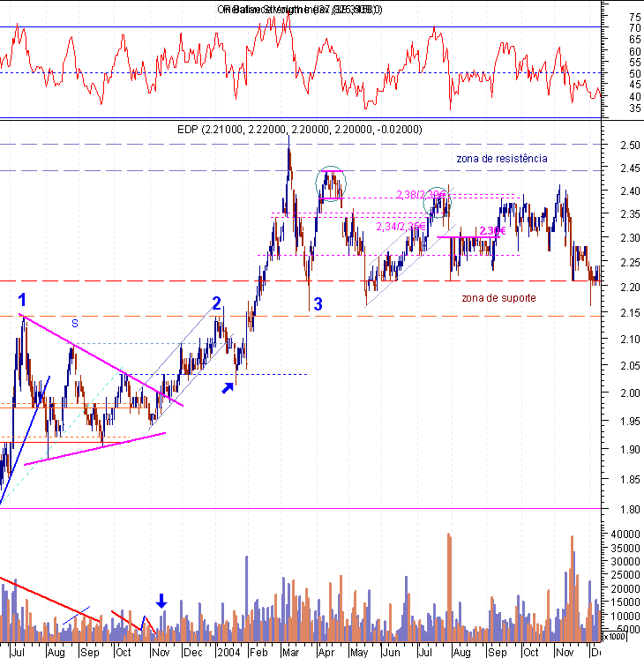Click the 1.95 price axis label
The image size is (644, 658).
click(x=630, y=421)
